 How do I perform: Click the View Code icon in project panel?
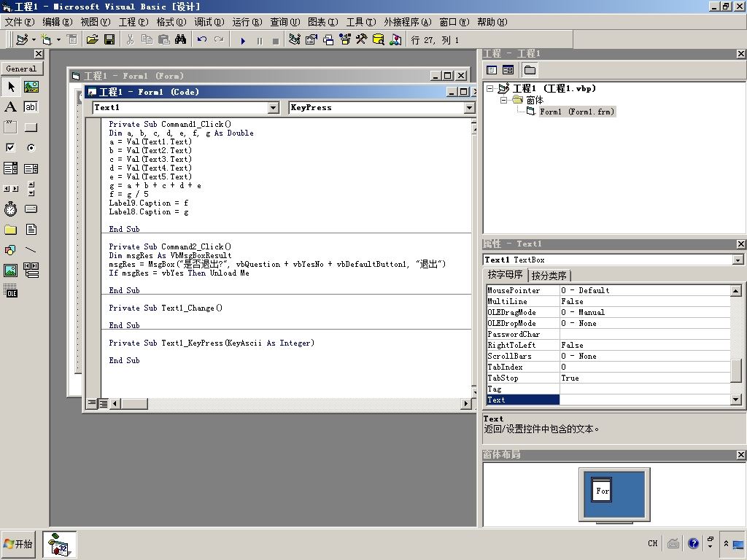point(492,70)
